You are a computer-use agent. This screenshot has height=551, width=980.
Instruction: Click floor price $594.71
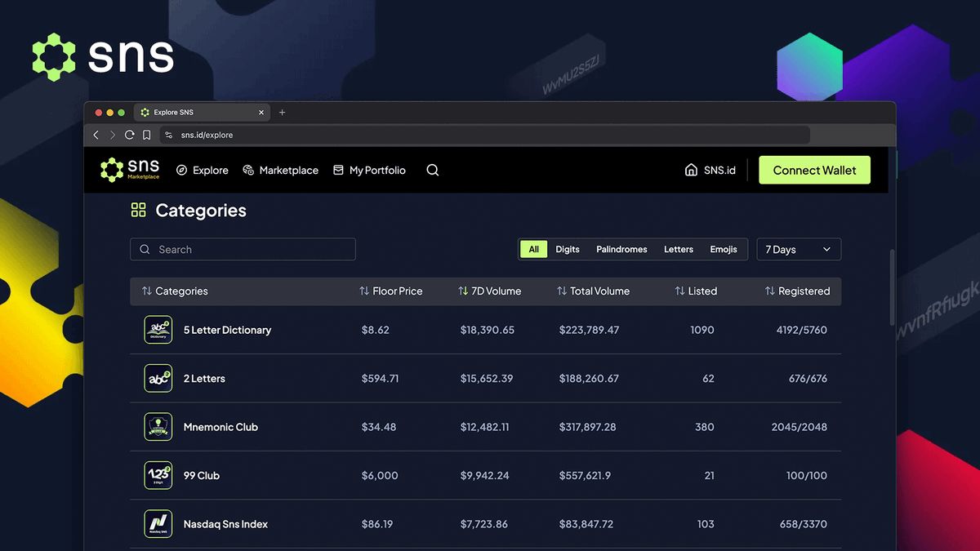tap(381, 379)
